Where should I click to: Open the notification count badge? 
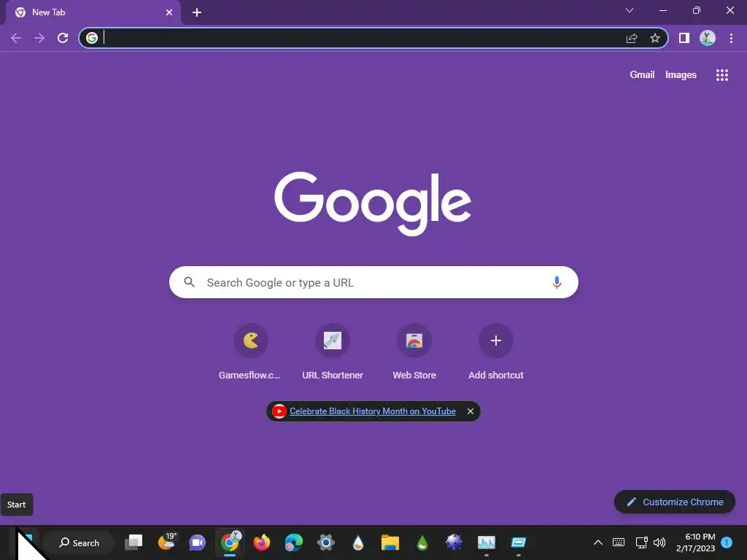(727, 542)
